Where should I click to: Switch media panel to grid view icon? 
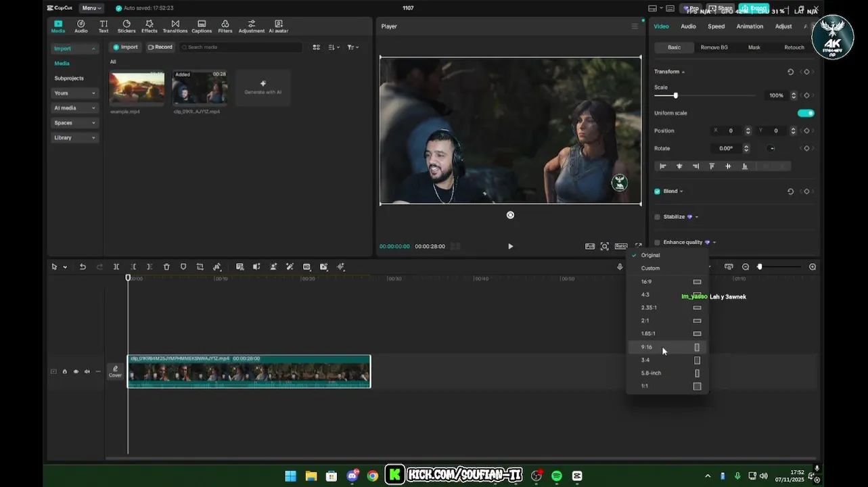point(316,47)
